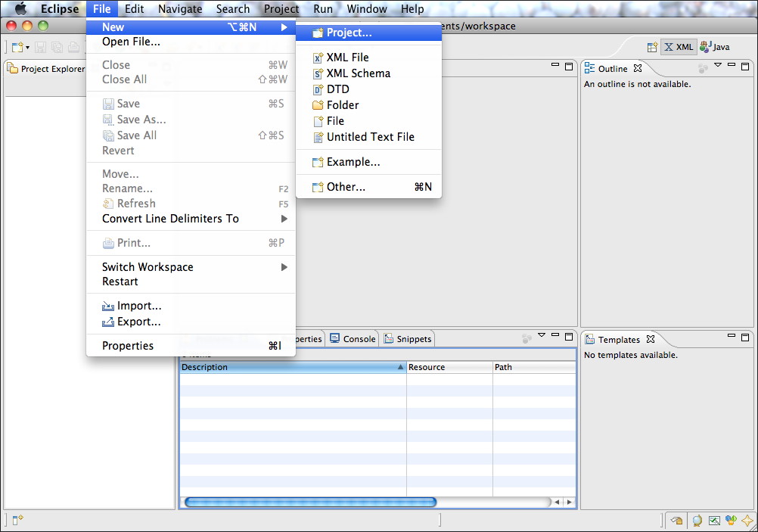Image resolution: width=758 pixels, height=532 pixels.
Task: Open the New toolbar button dropdown arrow
Action: [27, 48]
